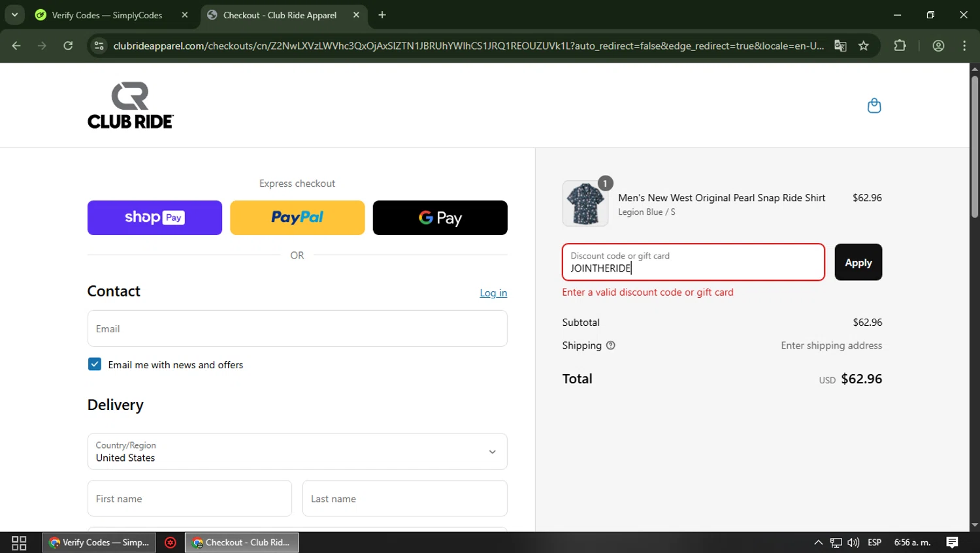980x553 pixels.
Task: Click the Enter shipping address text
Action: [832, 345]
